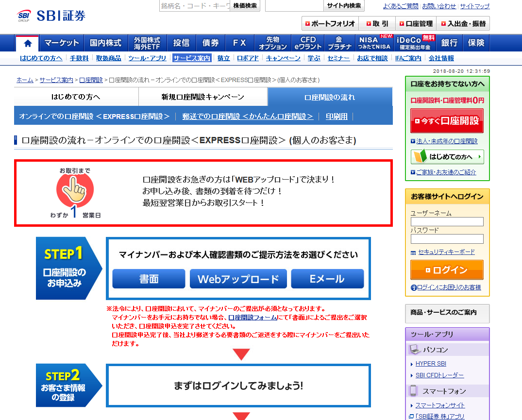Open the ご家族・お友達のご紹介 link
The image size is (522, 420).
point(446,172)
